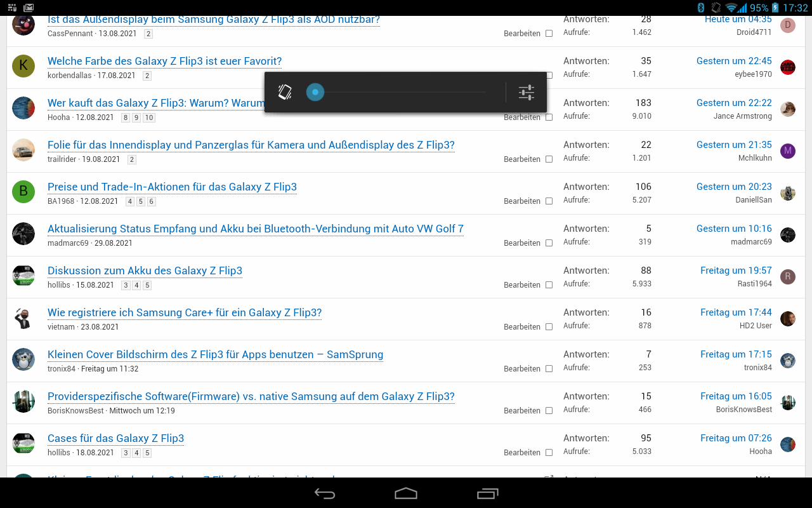812x508 pixels.
Task: Go to page 2 of Welche Farbe thread
Action: pos(147,76)
